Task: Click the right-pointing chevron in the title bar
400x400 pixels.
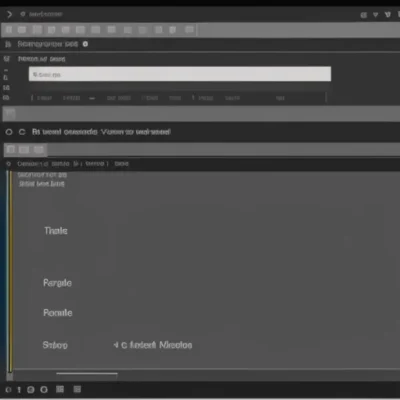Action: (9, 14)
